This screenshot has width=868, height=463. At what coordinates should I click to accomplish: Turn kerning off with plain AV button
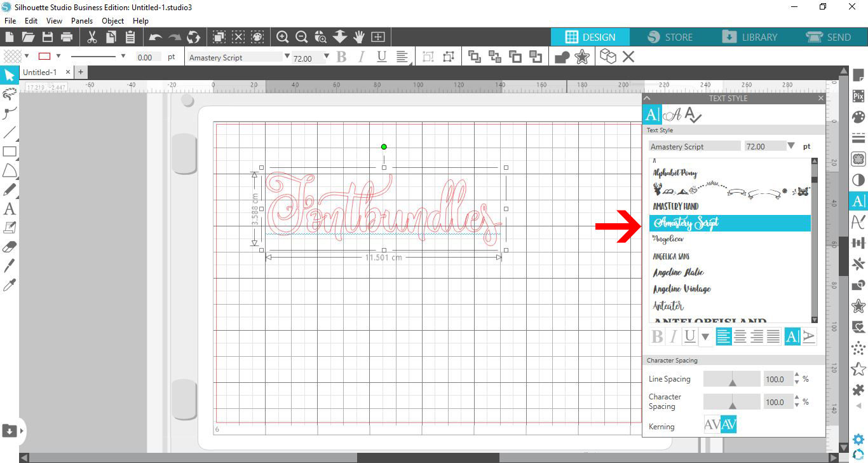click(712, 425)
